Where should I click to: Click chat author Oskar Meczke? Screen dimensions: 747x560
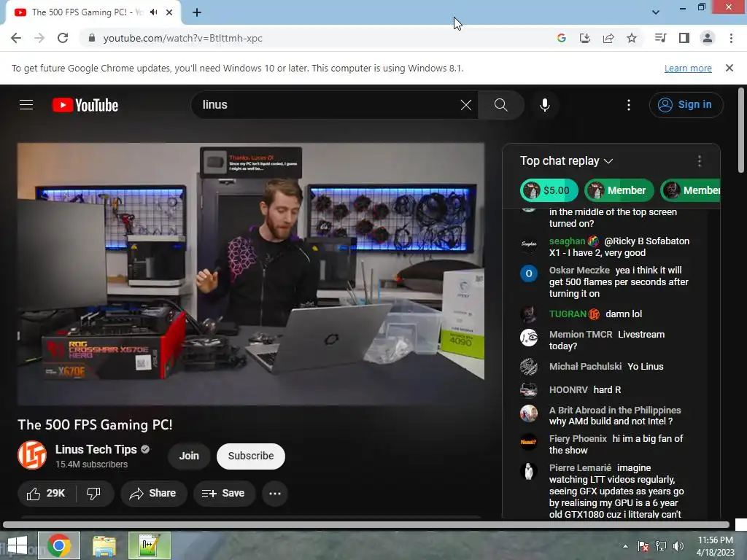click(x=579, y=270)
